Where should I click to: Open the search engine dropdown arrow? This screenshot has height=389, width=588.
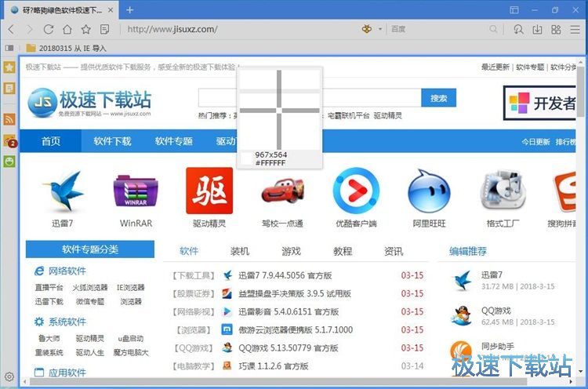point(380,29)
